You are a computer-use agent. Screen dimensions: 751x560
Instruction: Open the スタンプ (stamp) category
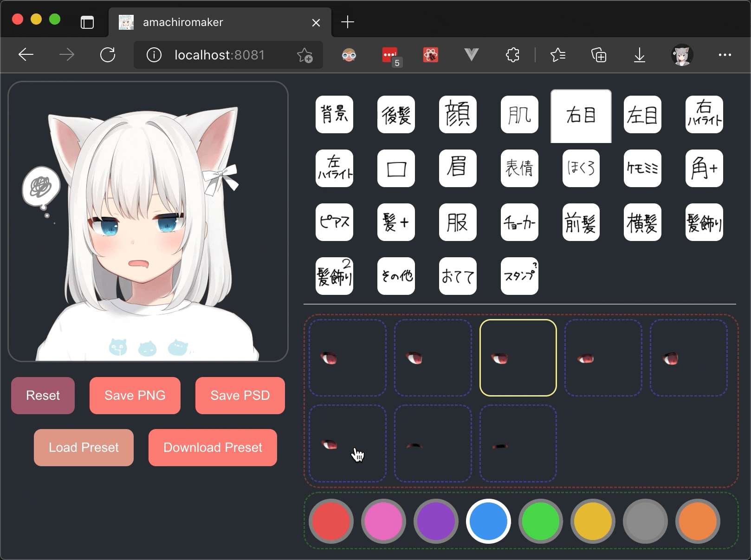[x=519, y=276]
